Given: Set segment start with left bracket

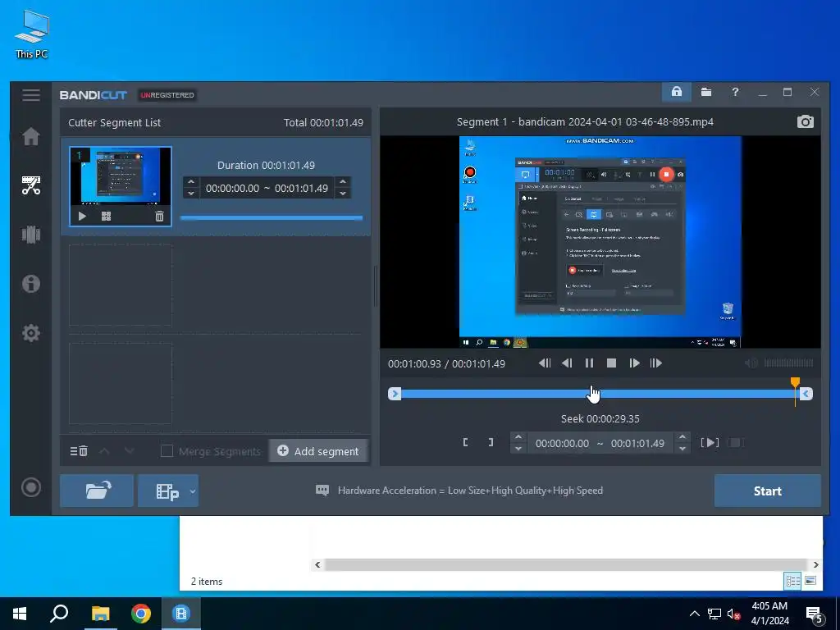Looking at the screenshot, I should [x=466, y=442].
